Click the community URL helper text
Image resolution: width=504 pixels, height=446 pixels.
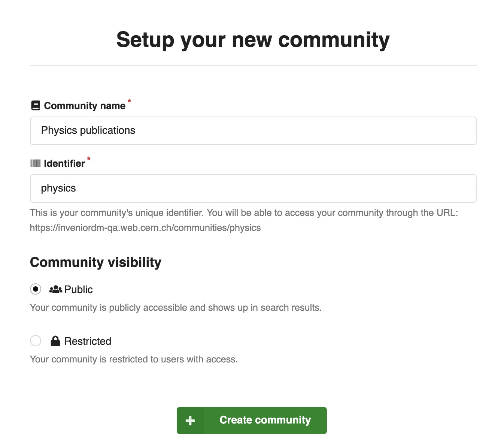pyautogui.click(x=145, y=228)
